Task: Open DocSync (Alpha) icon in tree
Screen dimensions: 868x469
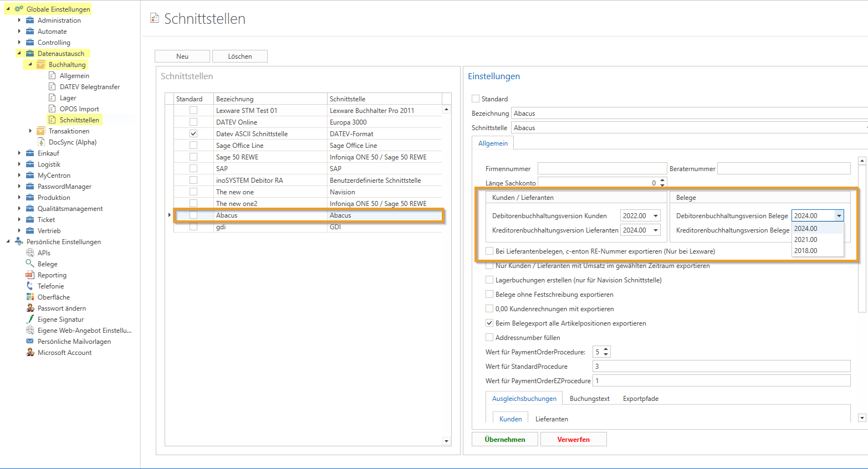Action: (41, 142)
